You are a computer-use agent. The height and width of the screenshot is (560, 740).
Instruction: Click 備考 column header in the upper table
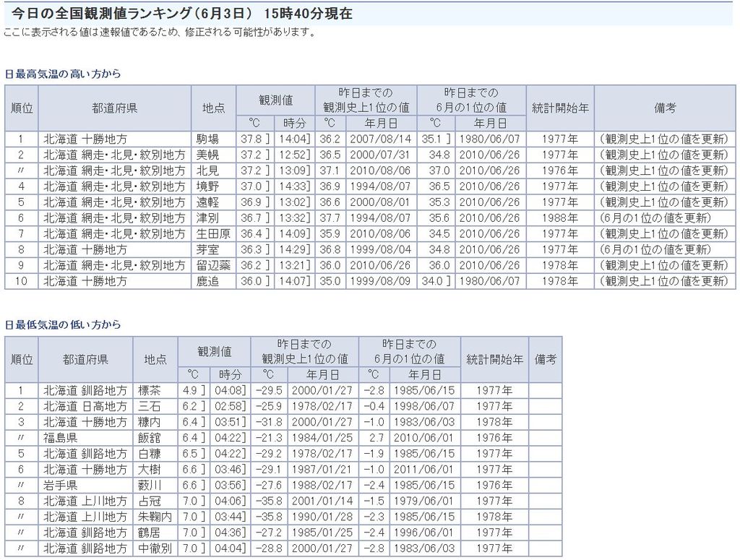(664, 108)
